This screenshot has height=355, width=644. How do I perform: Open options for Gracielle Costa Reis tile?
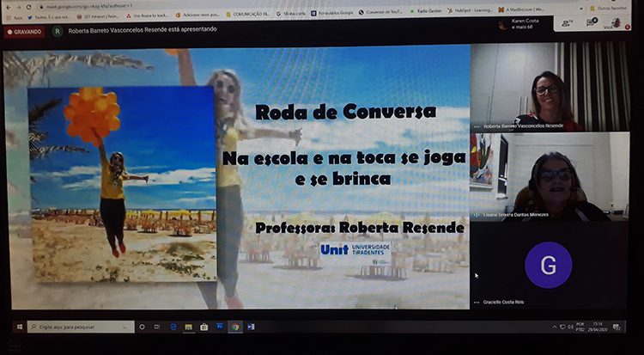point(477,302)
